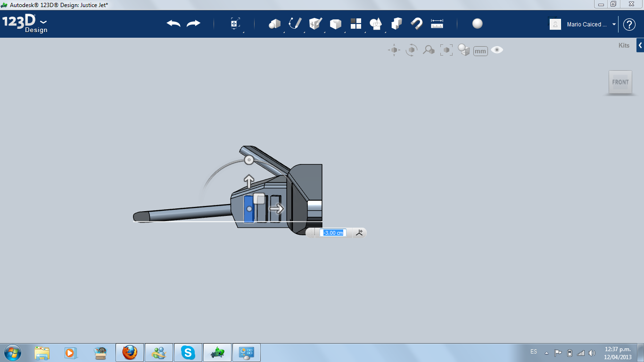This screenshot has width=644, height=362.
Task: Redo the last undone action
Action: [193, 24]
